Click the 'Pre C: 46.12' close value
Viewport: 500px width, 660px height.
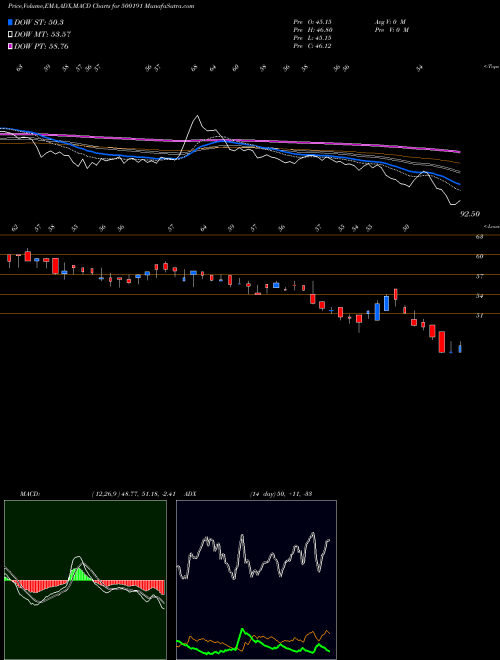tap(313, 46)
